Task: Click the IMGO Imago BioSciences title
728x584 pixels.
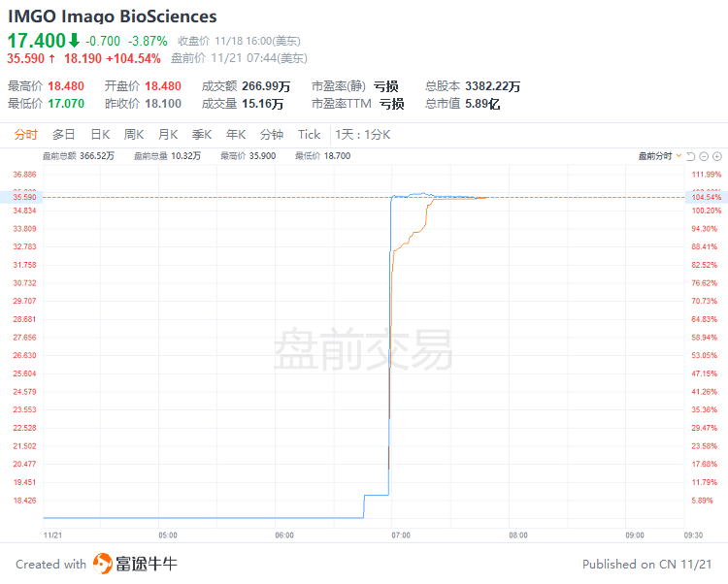Action: click(x=113, y=16)
